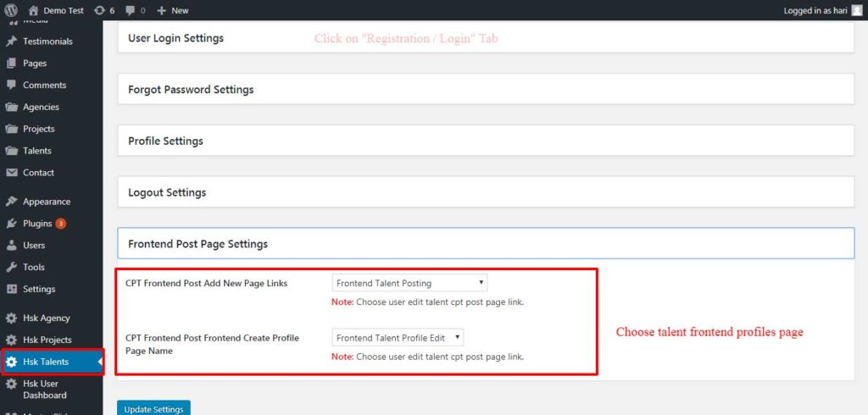The width and height of the screenshot is (868, 415).
Task: Open the updates icon showing 6
Action: (x=100, y=10)
